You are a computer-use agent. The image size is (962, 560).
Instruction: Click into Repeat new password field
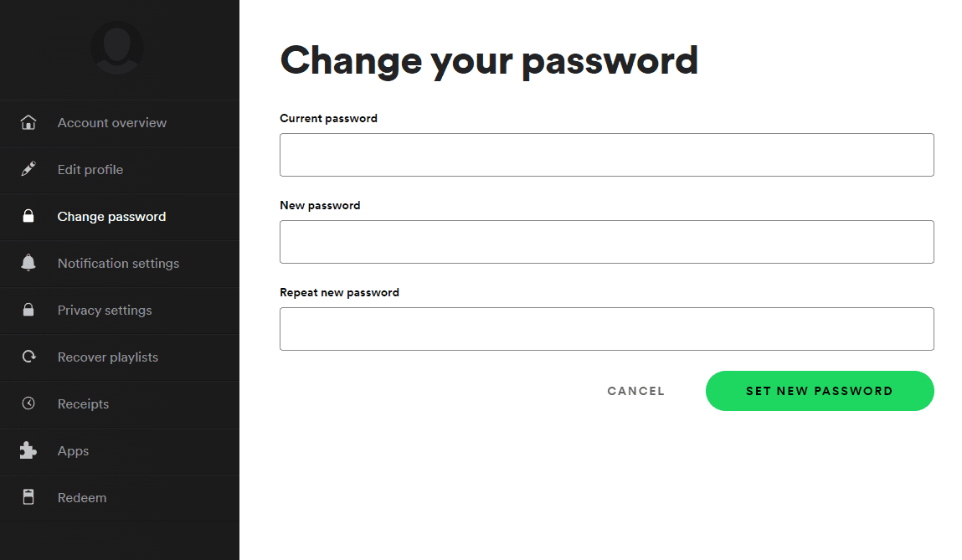606,329
